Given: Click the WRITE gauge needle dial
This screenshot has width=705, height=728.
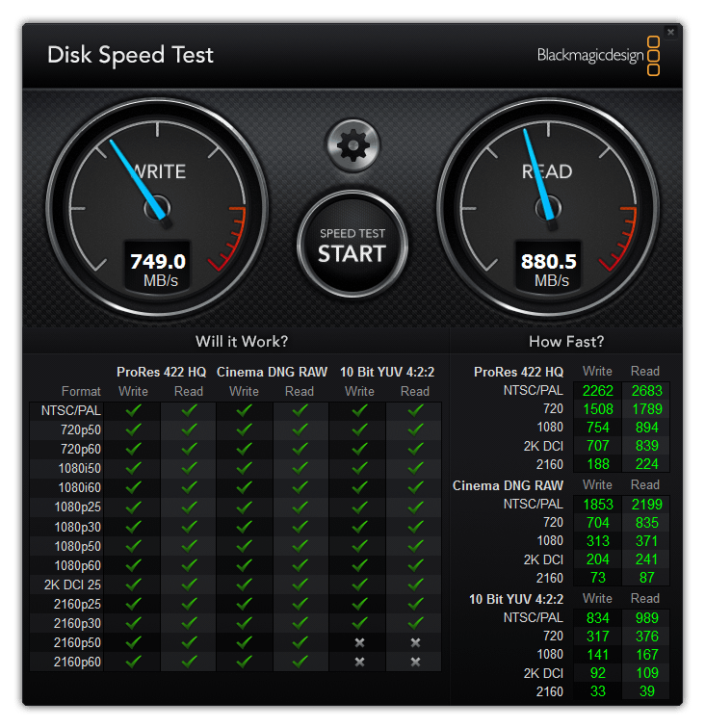Looking at the screenshot, I should 157,208.
